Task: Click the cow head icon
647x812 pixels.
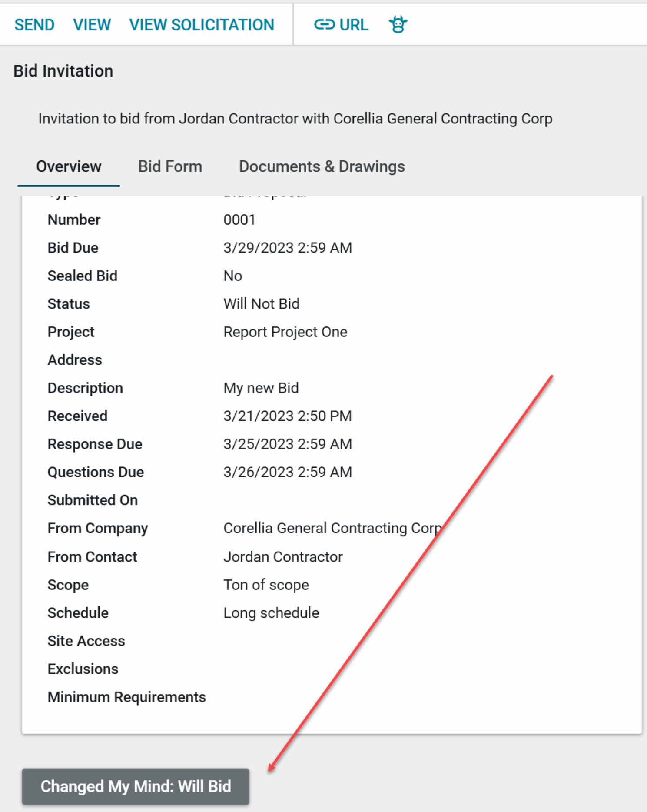Action: pyautogui.click(x=398, y=25)
